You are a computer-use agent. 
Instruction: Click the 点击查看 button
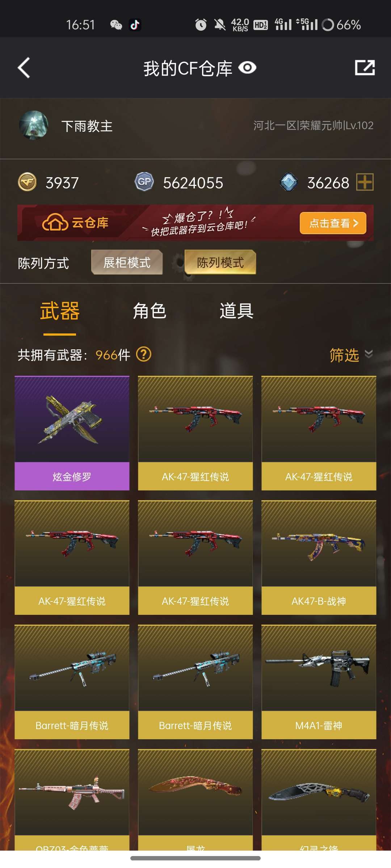[333, 223]
